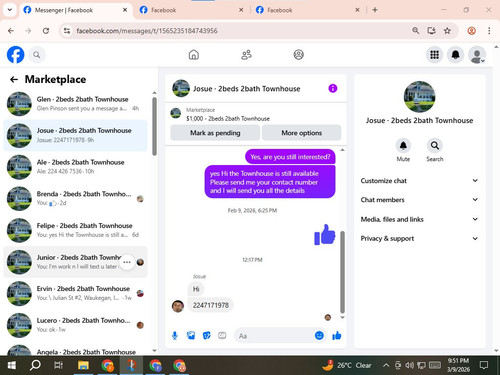Open the tab search dropdown arrow
The height and width of the screenshot is (375, 500).
10,10
